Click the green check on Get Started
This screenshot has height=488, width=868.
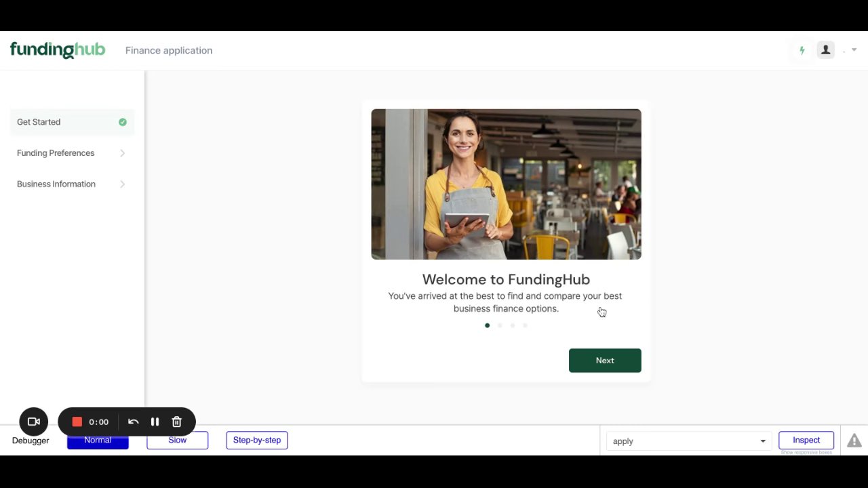click(x=123, y=122)
